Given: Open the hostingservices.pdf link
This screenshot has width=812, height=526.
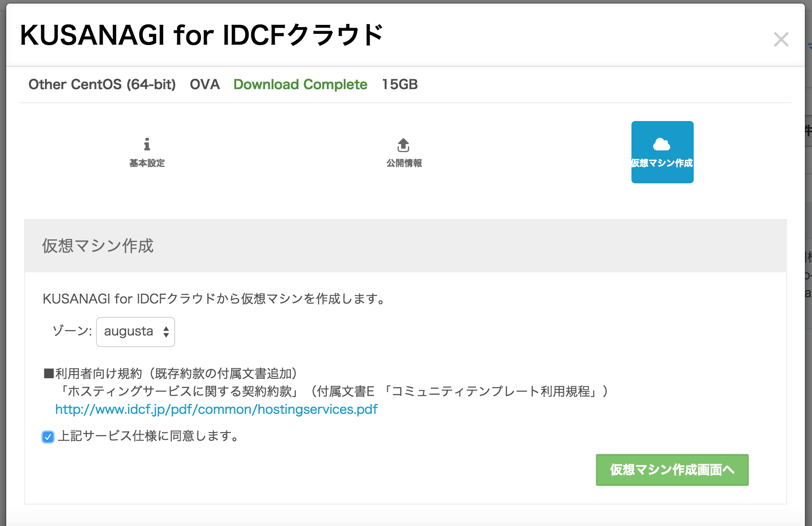Looking at the screenshot, I should (x=216, y=409).
